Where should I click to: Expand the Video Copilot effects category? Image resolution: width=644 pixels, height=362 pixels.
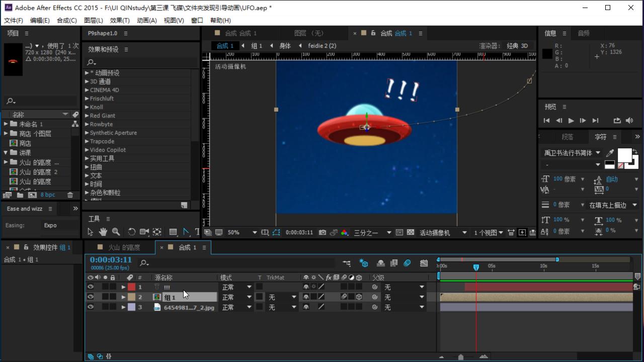coord(87,150)
